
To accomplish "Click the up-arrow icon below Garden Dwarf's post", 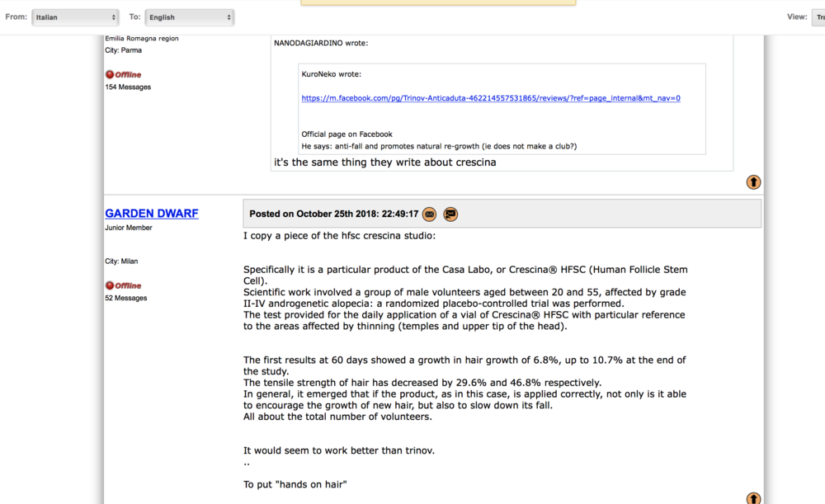I will pos(753,498).
